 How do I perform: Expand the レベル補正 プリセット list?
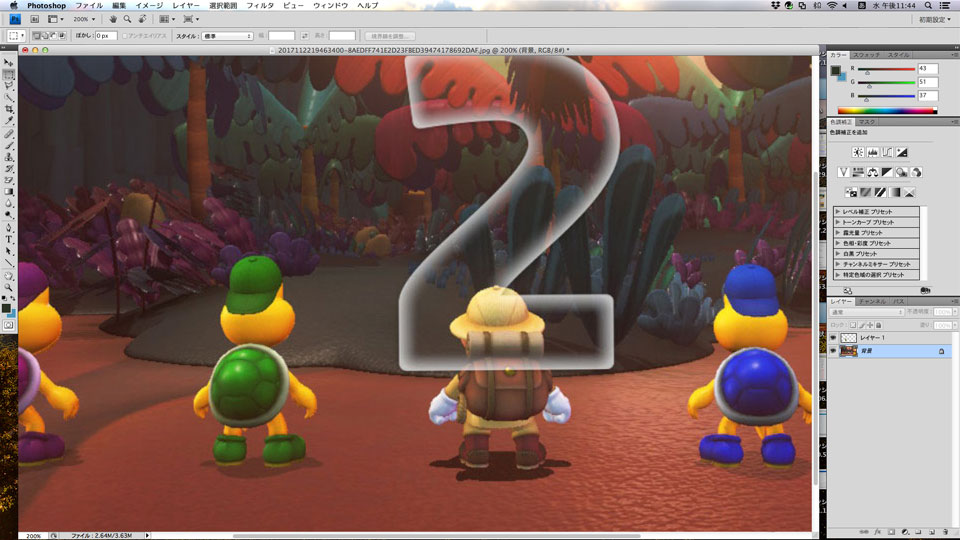point(837,212)
